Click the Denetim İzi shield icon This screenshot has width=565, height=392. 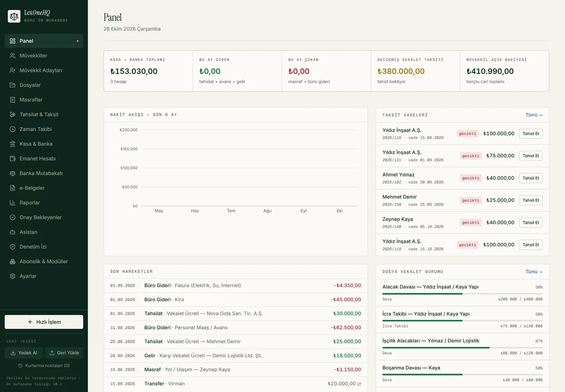click(x=13, y=247)
